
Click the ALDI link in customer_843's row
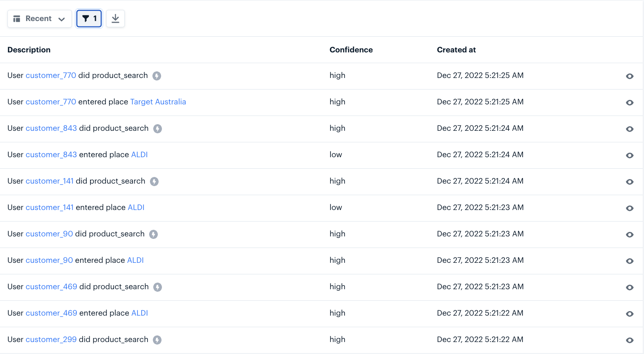(x=139, y=154)
